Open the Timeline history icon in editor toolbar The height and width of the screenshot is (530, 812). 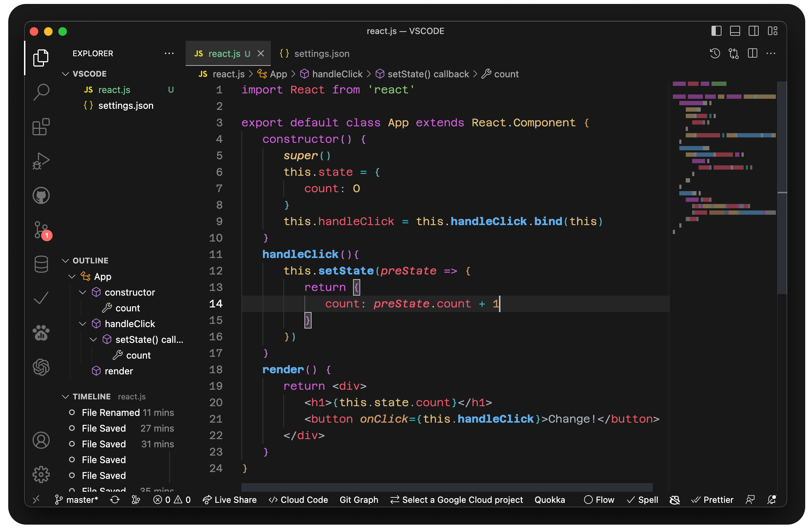[715, 53]
